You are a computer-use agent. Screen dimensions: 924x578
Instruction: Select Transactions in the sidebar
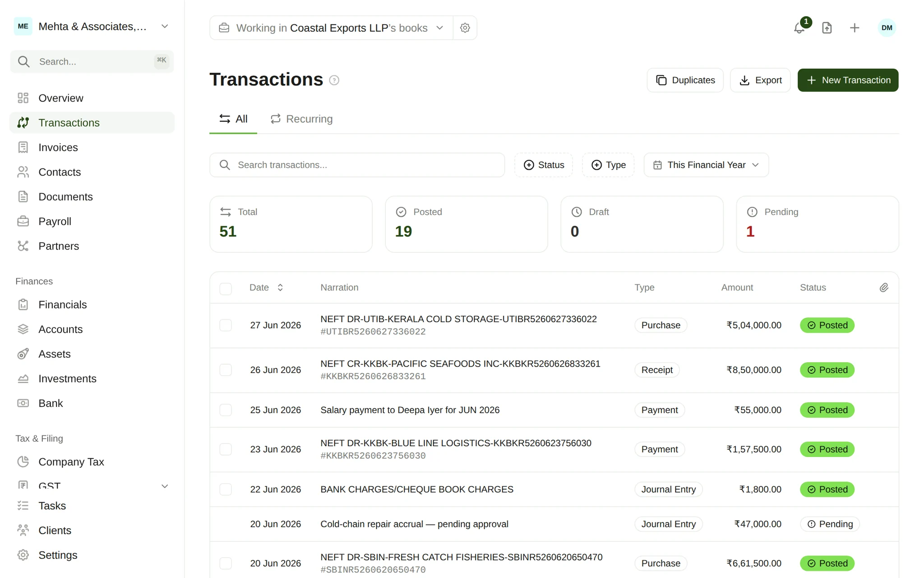click(x=92, y=123)
